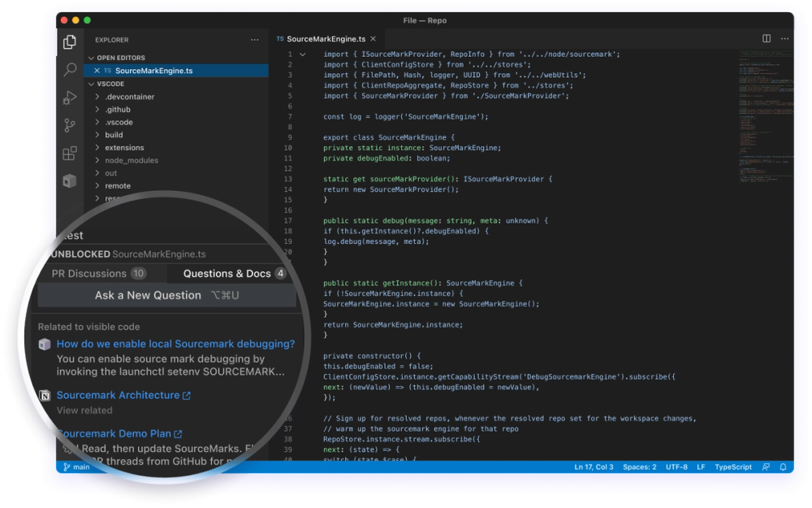Viewport: 812px width, 508px height.
Task: Expand the node_modules folder
Action: click(97, 160)
